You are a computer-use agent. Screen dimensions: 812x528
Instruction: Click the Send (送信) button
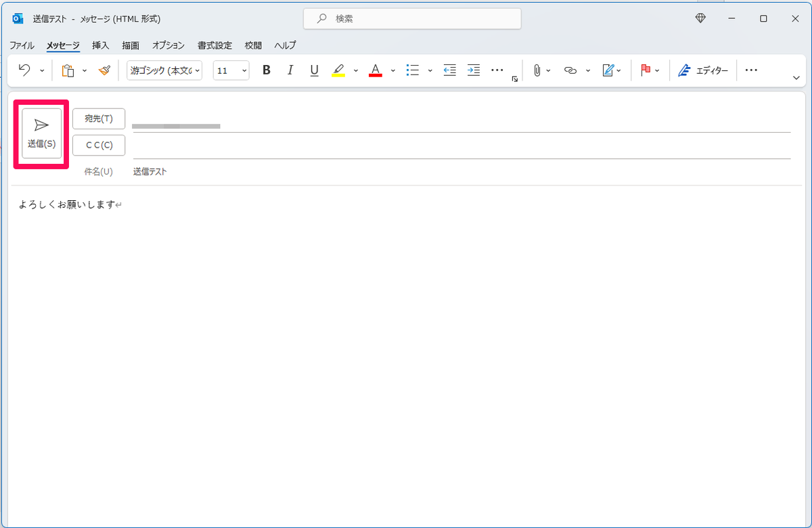(x=41, y=133)
